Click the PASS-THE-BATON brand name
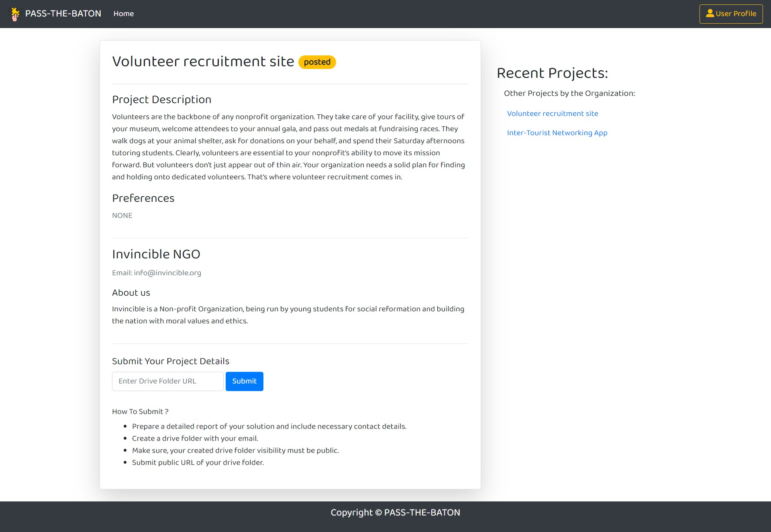The height and width of the screenshot is (532, 771). point(63,14)
